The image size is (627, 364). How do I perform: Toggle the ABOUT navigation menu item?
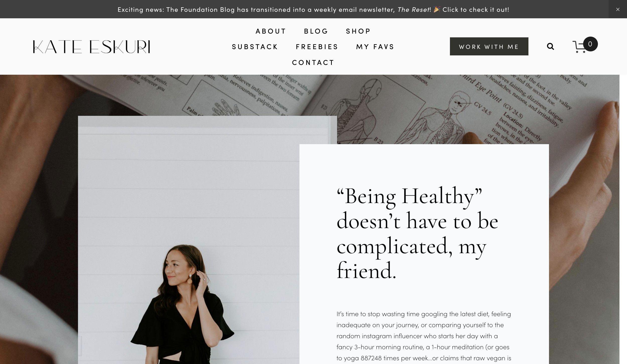tap(271, 31)
